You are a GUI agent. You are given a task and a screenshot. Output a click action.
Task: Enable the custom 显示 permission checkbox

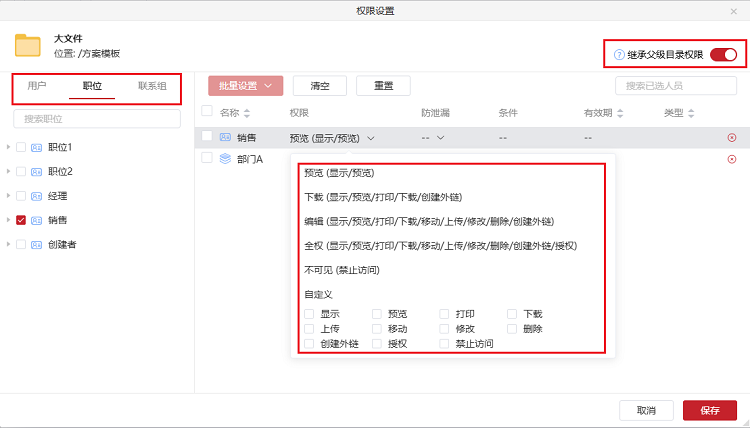[309, 314]
